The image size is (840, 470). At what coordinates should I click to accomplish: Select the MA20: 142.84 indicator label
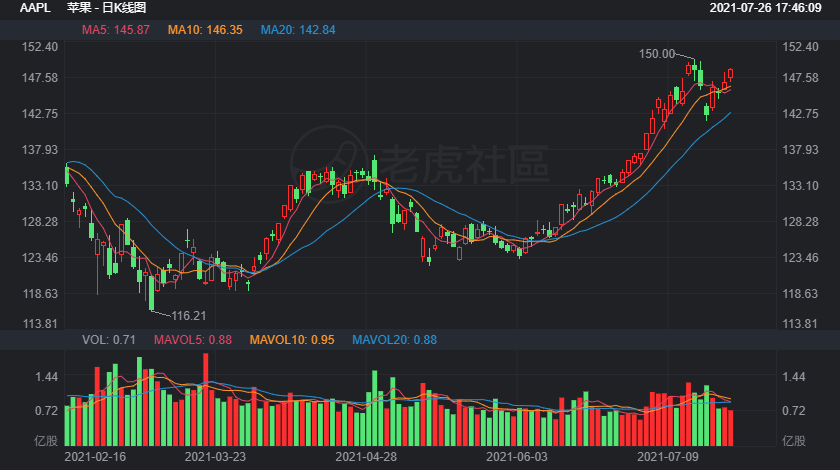(298, 30)
